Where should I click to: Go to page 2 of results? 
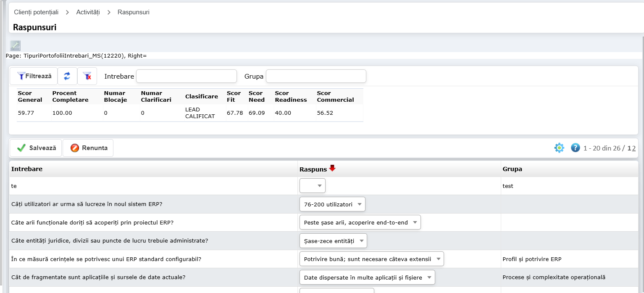(633, 148)
